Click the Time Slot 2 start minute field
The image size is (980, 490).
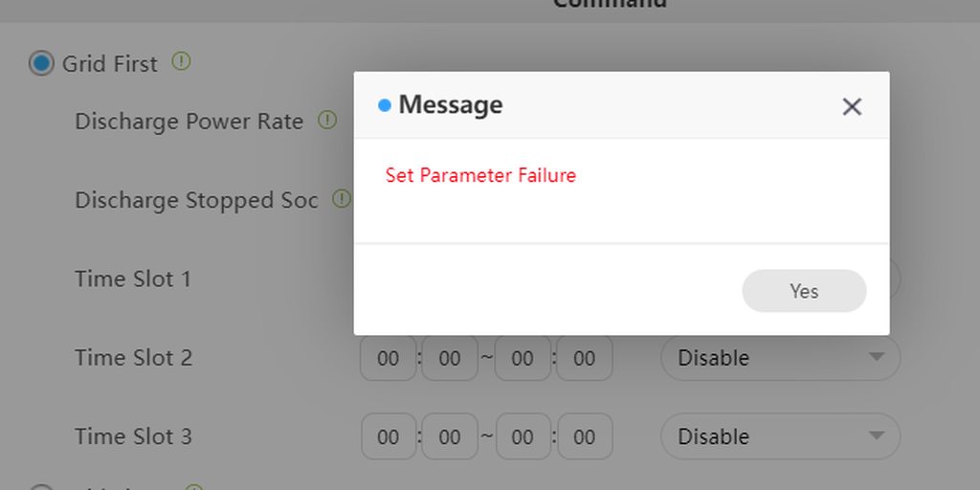[450, 359]
